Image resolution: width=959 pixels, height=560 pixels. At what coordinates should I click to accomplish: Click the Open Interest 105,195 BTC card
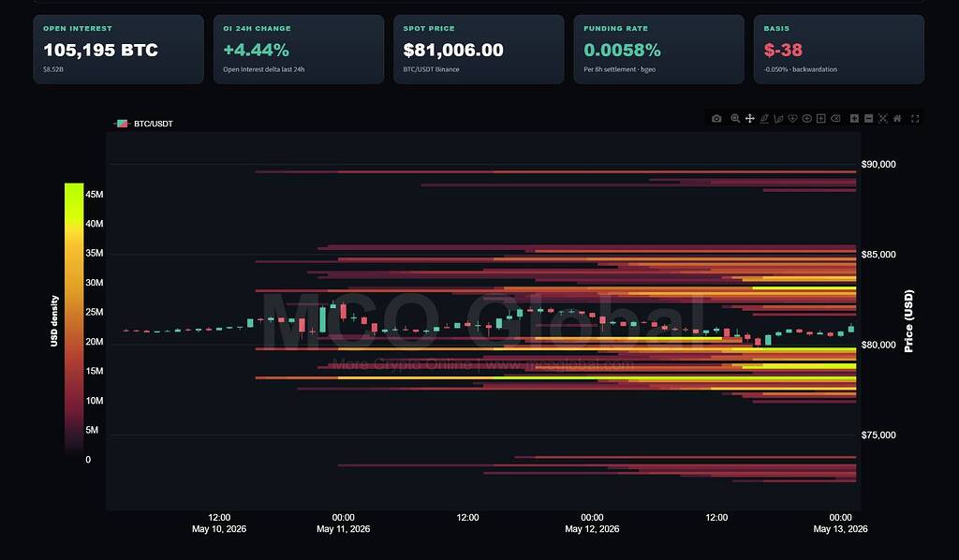click(119, 50)
